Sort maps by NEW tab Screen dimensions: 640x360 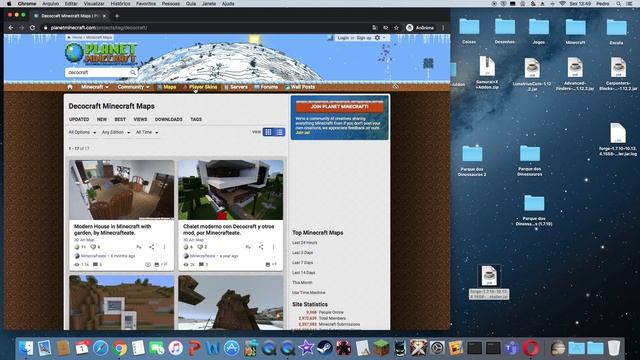(x=102, y=119)
